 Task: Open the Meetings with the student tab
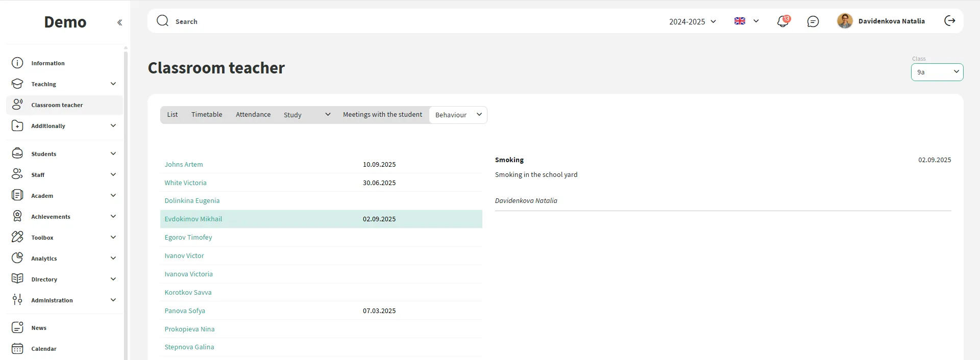(382, 115)
